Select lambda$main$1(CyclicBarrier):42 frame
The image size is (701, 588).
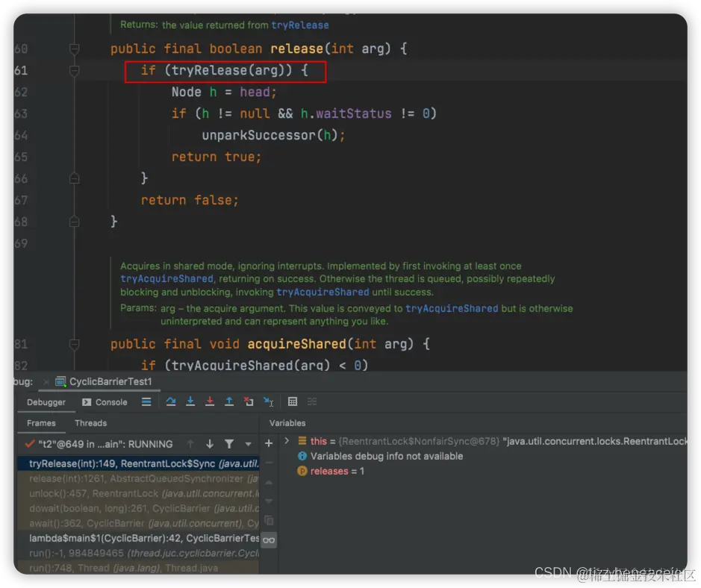pos(138,538)
